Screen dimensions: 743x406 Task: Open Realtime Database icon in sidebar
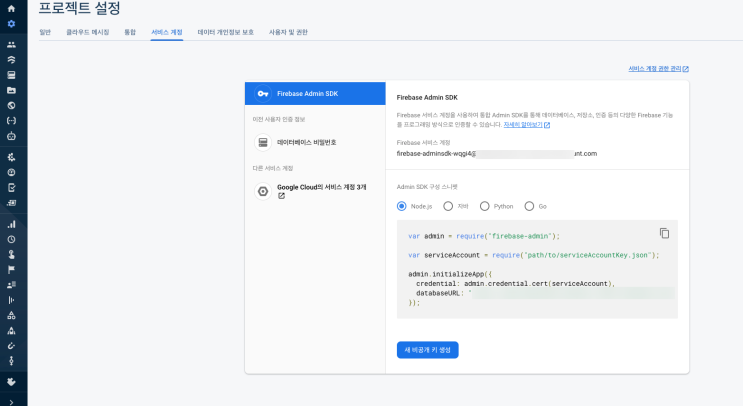11,75
